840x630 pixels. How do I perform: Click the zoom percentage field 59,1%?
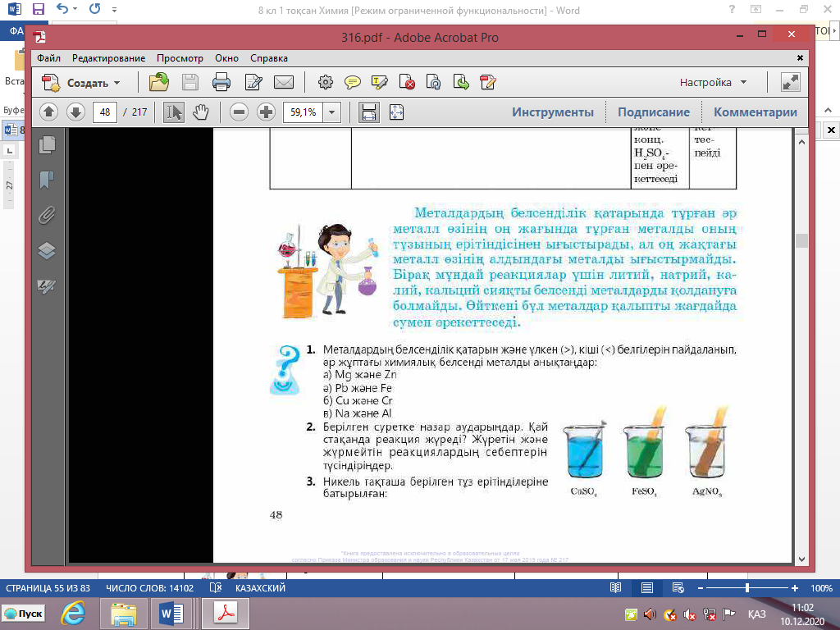click(x=303, y=112)
